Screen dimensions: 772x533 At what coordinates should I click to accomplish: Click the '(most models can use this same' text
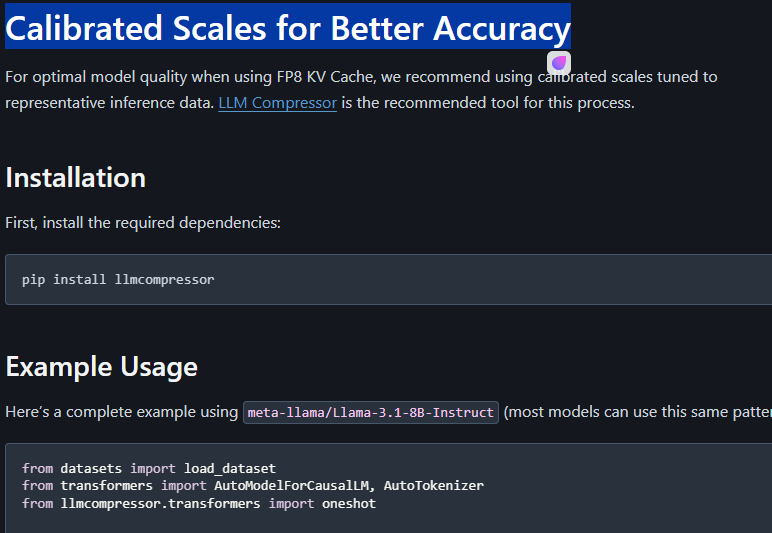(638, 412)
